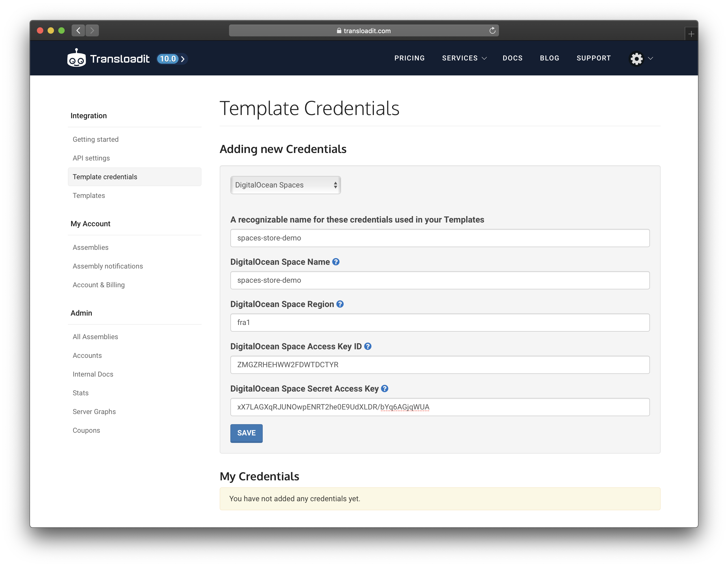Open the Docs page
The width and height of the screenshot is (728, 567).
(512, 58)
